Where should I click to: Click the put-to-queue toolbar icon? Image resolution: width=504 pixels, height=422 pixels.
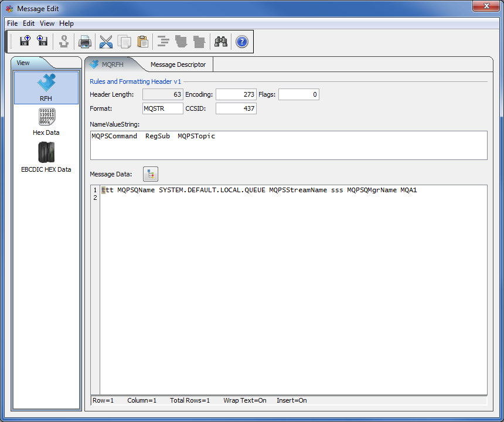tap(64, 42)
